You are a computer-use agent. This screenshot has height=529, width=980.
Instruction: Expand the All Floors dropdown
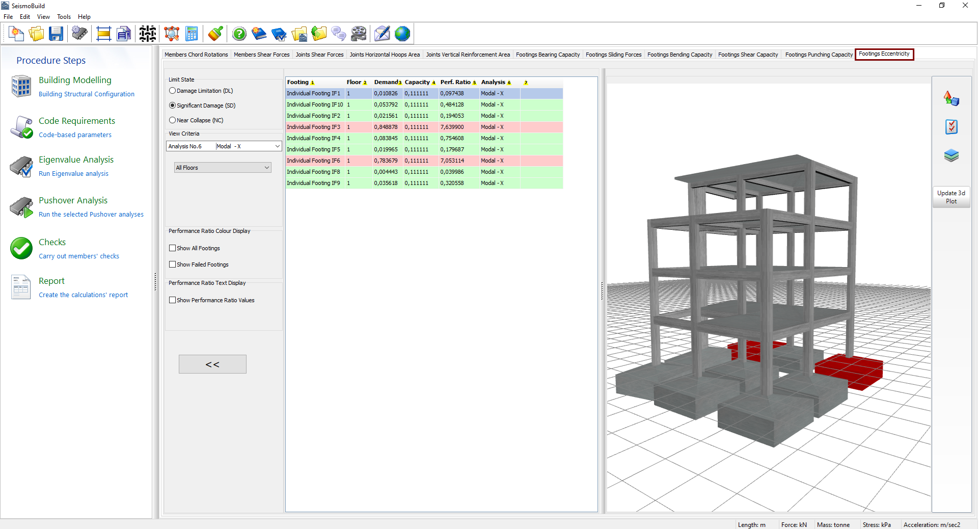click(x=223, y=168)
